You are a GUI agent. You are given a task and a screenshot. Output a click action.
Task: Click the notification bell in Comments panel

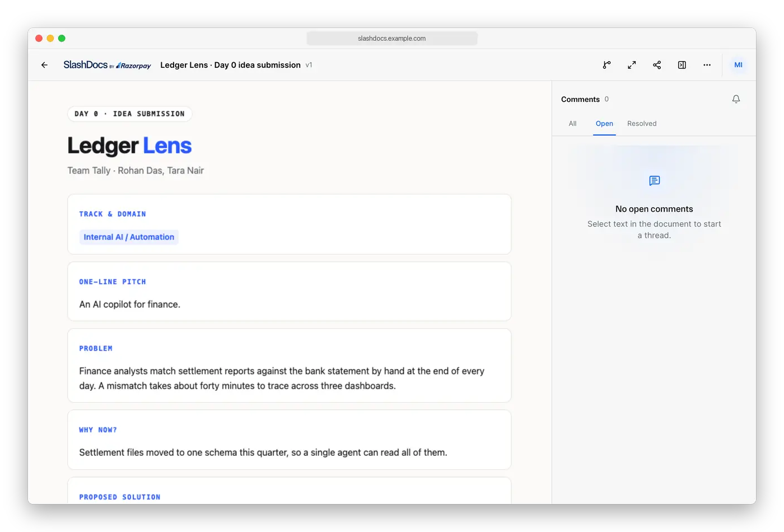click(736, 99)
